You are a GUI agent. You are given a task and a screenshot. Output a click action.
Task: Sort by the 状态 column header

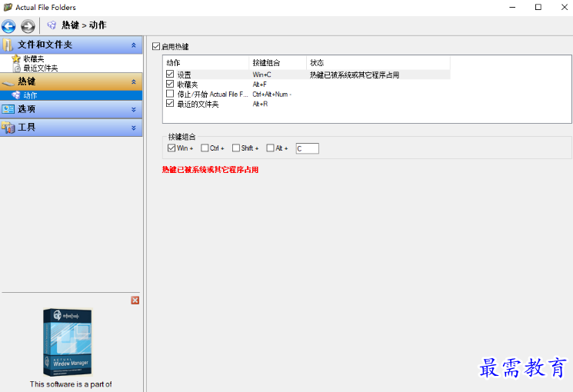378,63
